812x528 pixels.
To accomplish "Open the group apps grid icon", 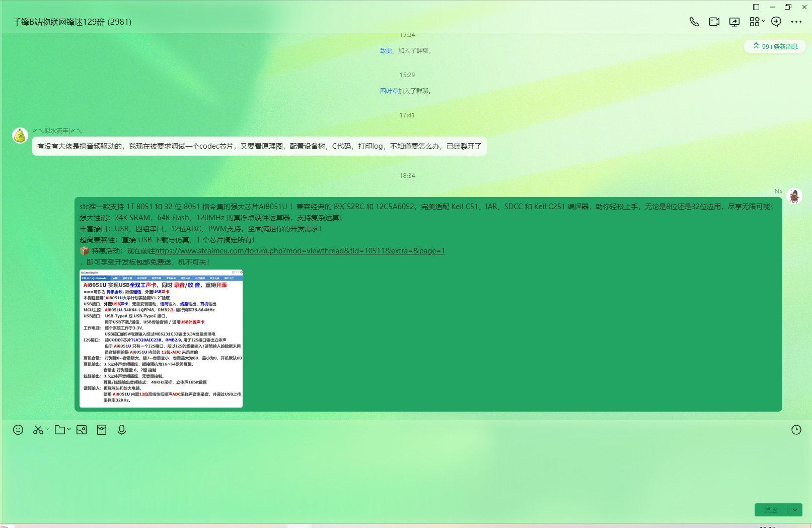I will coord(754,22).
